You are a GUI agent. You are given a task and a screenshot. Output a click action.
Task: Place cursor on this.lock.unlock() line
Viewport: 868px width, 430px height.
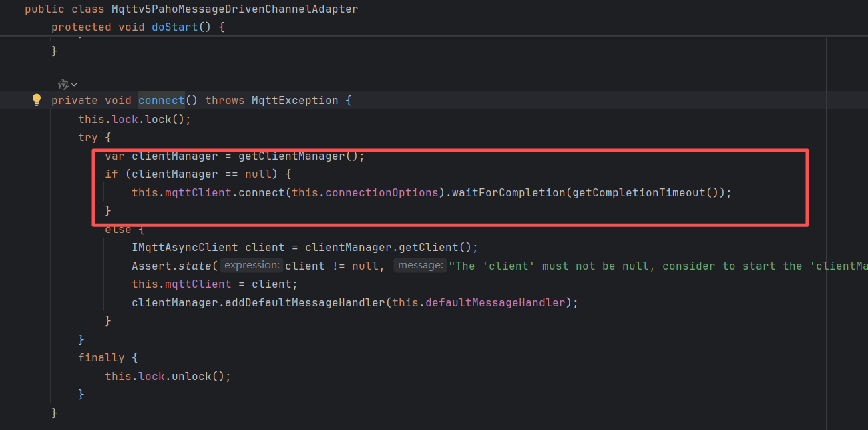click(167, 376)
